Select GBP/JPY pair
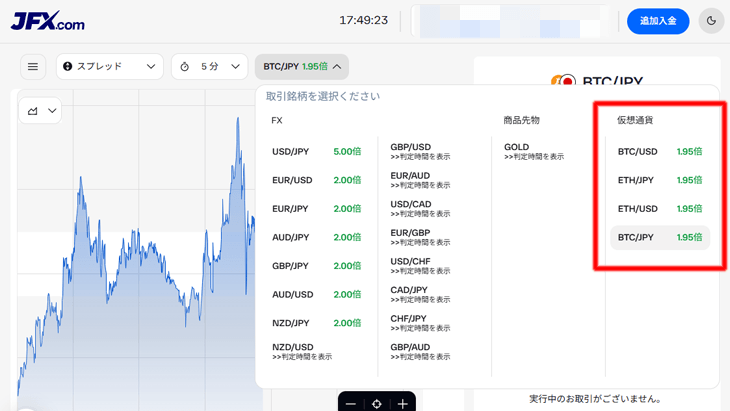This screenshot has height=411, width=730. pyautogui.click(x=317, y=266)
